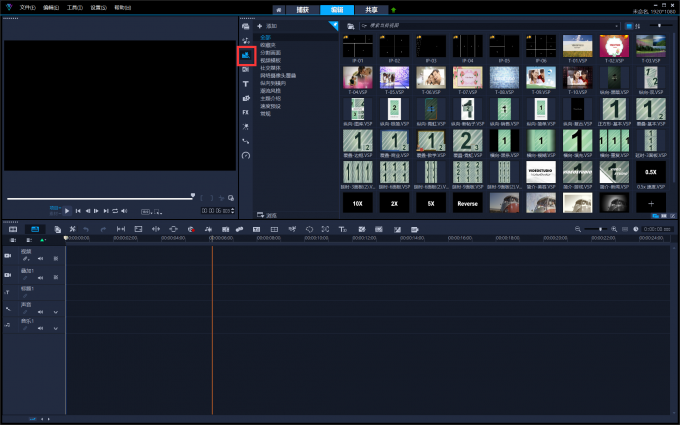680x425 pixels.
Task: Expand the 声音 voice track chevron
Action: 56,312
